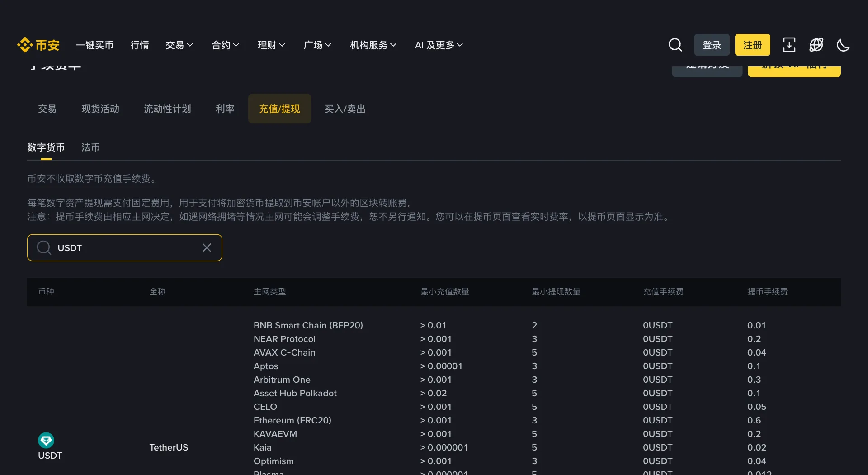Click the Arbitrum One network row
This screenshot has height=475, width=868.
click(282, 380)
